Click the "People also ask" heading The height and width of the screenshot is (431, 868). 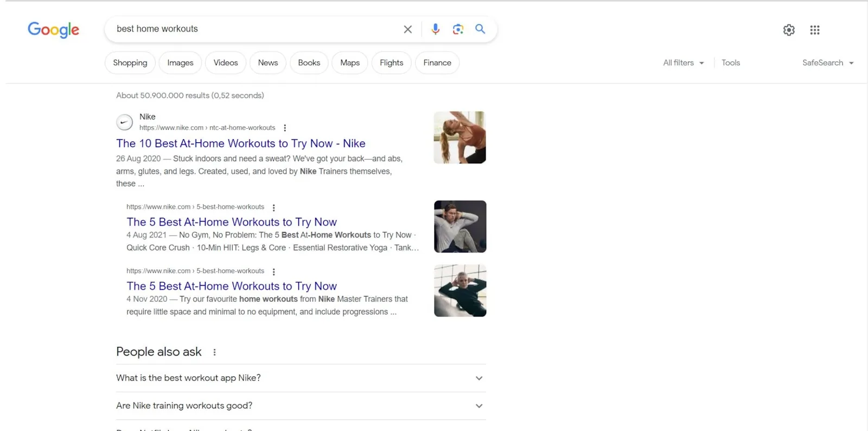[159, 352]
